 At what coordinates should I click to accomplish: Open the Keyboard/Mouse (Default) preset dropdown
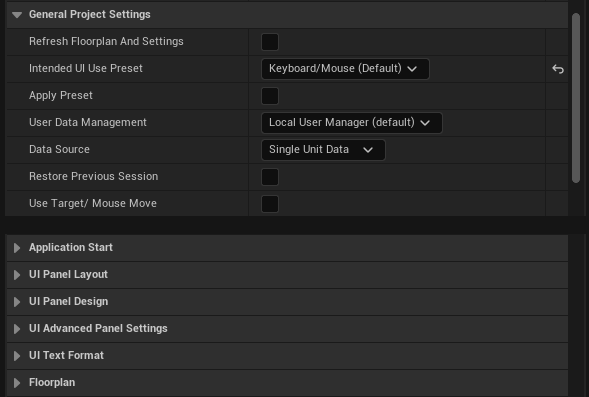pyautogui.click(x=345, y=69)
